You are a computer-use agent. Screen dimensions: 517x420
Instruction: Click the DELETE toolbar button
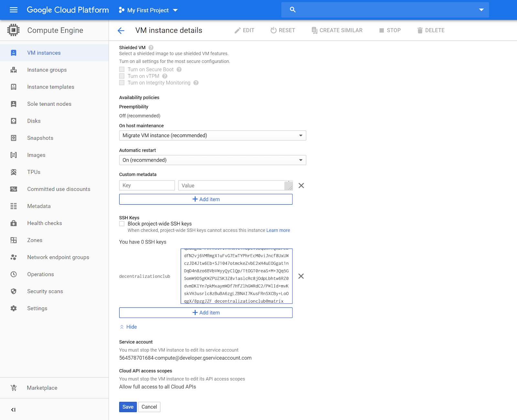[x=431, y=30]
